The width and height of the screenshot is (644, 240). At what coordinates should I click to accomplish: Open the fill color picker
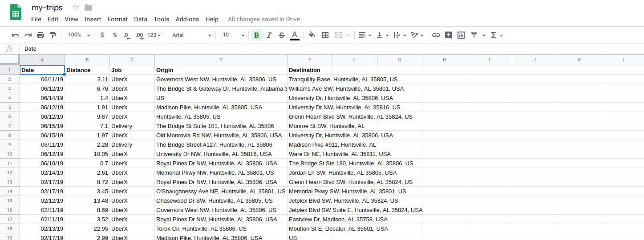(x=312, y=35)
